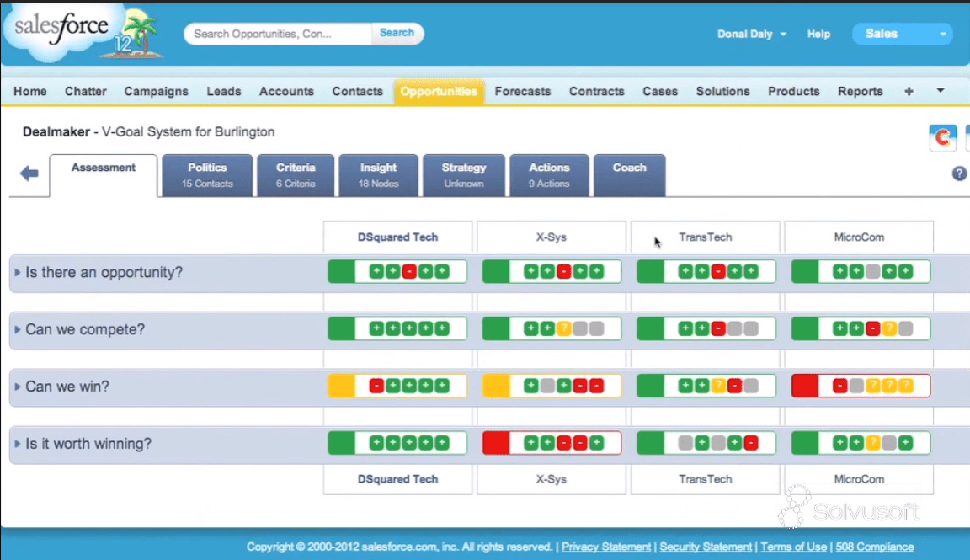Open the Contracts tab
Screen dimensions: 970x560
point(597,92)
